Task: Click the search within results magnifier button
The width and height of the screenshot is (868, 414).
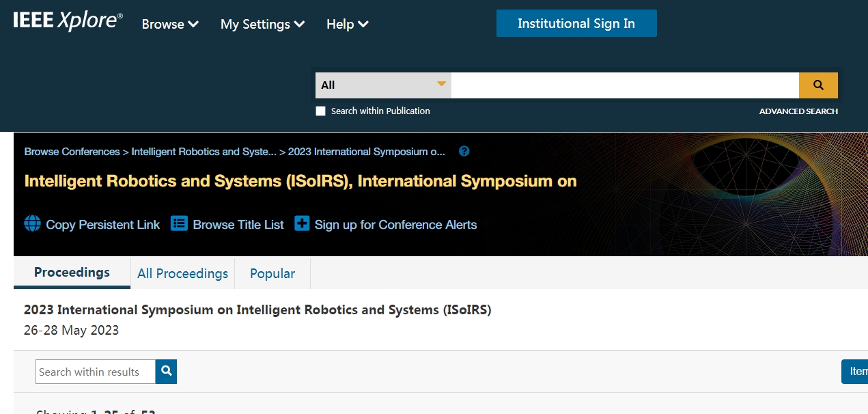Action: pyautogui.click(x=166, y=372)
